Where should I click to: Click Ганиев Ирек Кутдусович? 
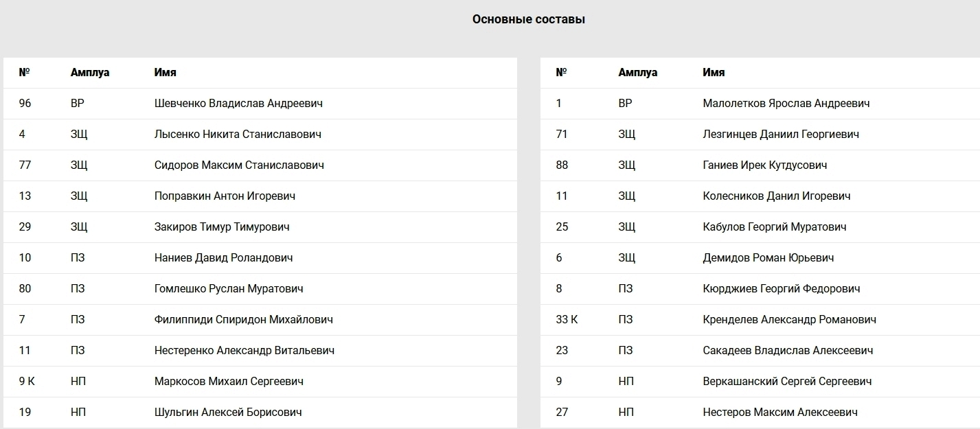765,165
